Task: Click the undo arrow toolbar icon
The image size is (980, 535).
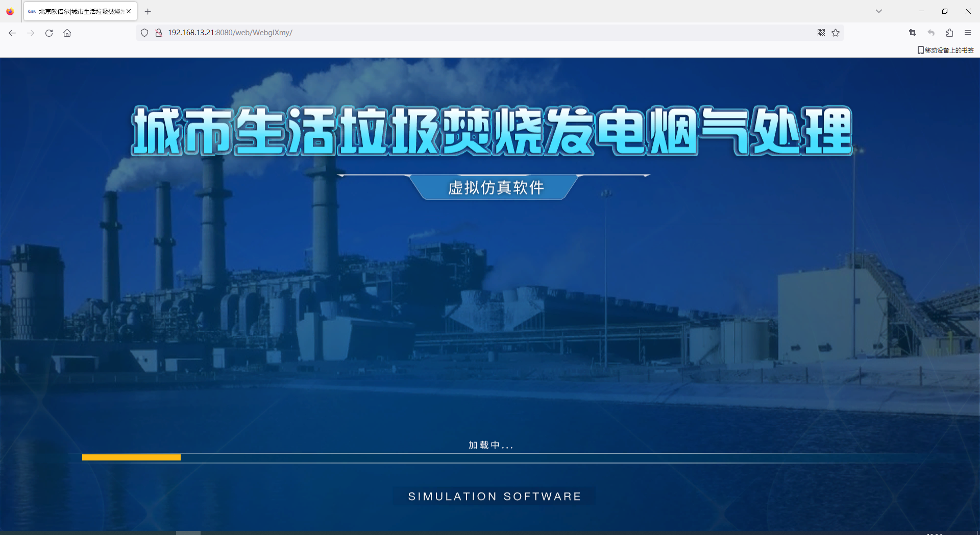Action: click(x=931, y=33)
